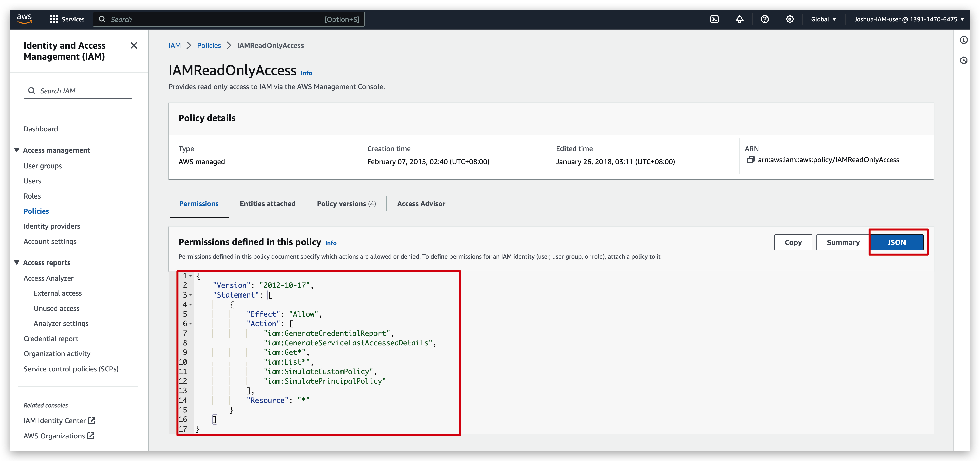Open IAM Identity Center external link icon
Screen dimensions: 980x461
[x=91, y=421]
